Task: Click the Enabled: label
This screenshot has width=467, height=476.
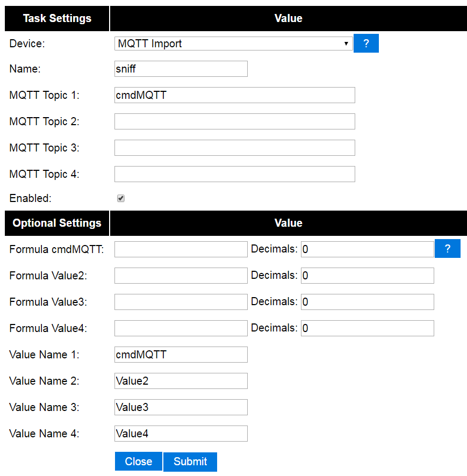Action: [x=31, y=198]
